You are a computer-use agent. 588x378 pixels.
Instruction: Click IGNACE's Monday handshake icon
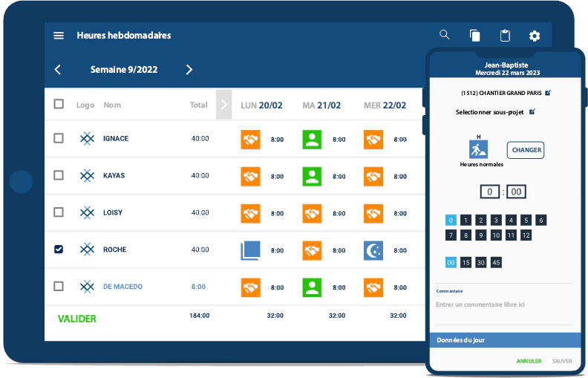point(250,140)
